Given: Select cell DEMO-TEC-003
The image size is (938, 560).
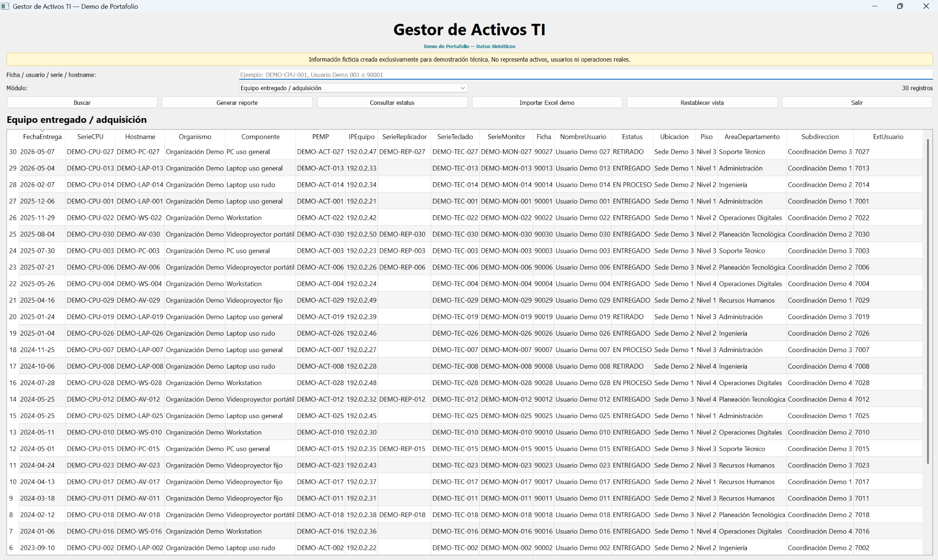Looking at the screenshot, I should click(455, 250).
